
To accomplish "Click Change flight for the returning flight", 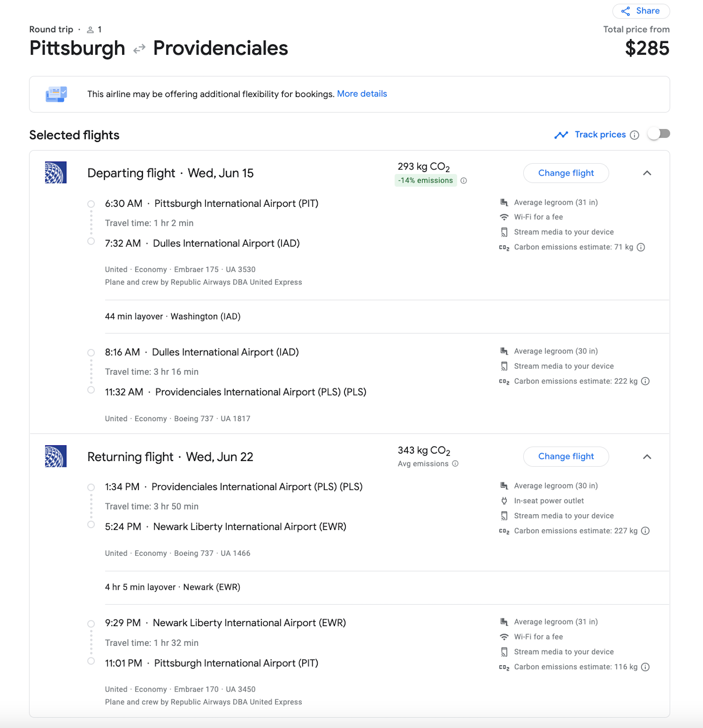I will click(566, 457).
